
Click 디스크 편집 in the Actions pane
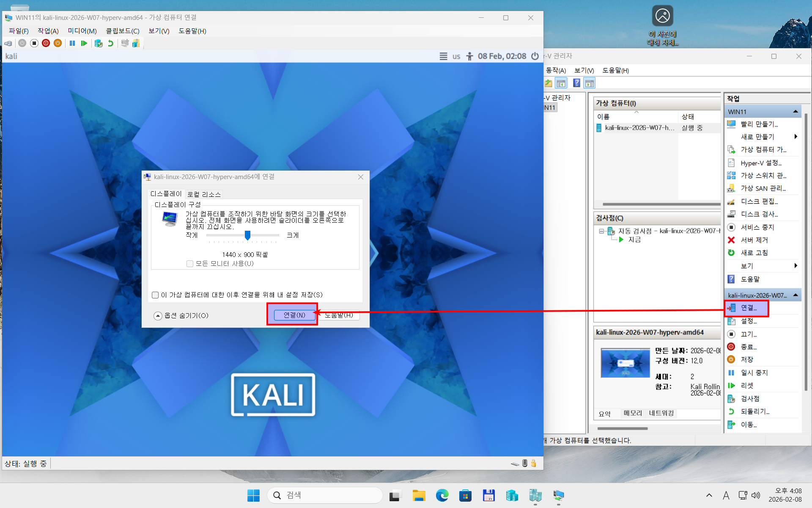(x=759, y=202)
